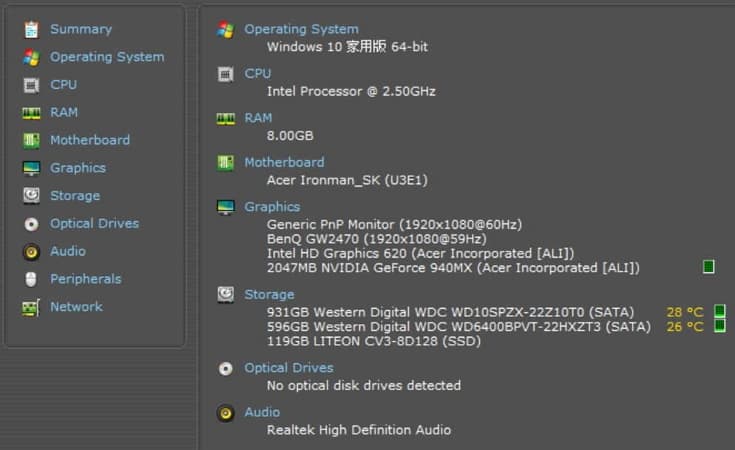This screenshot has height=450, width=735.
Task: Follow the Storage heading link in summary
Action: click(269, 294)
